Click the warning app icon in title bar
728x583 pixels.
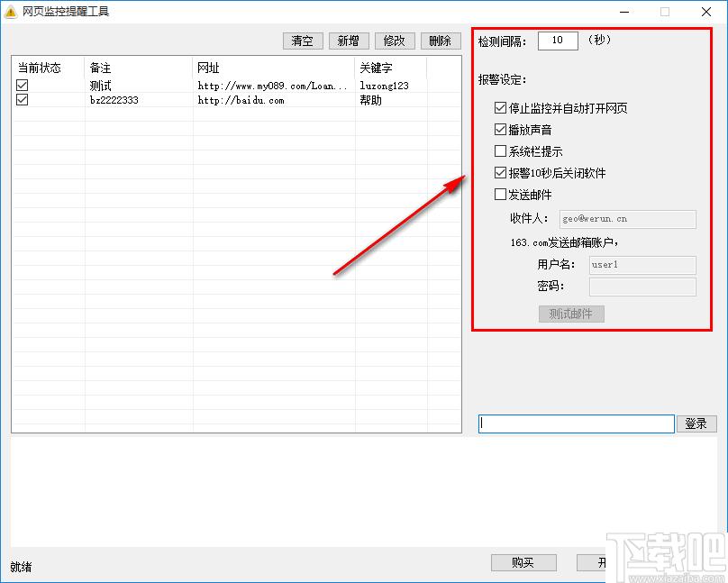coord(10,12)
